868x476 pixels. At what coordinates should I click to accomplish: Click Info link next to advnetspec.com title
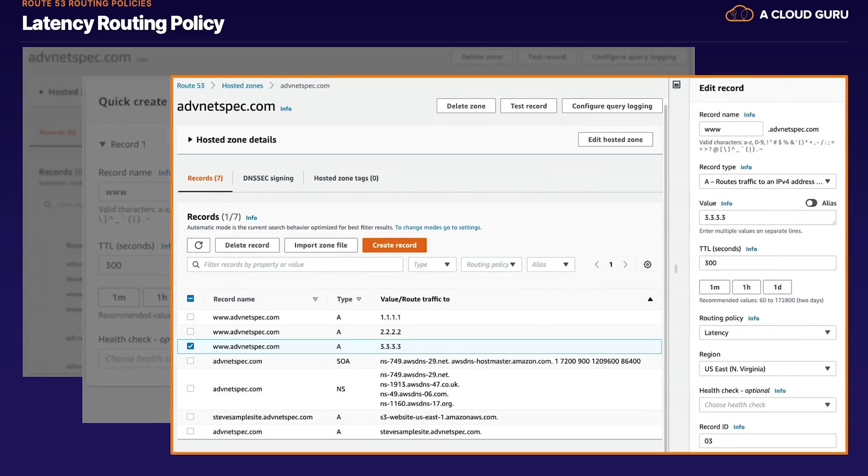[x=286, y=109]
